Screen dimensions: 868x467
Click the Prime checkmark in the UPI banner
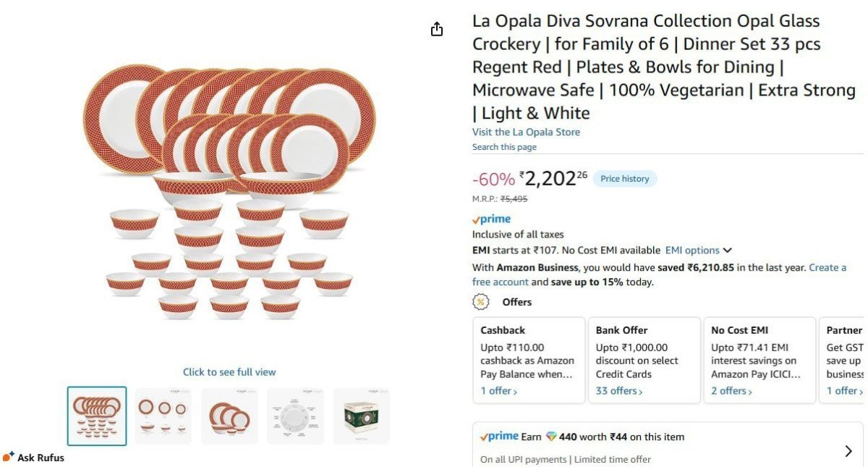[482, 436]
